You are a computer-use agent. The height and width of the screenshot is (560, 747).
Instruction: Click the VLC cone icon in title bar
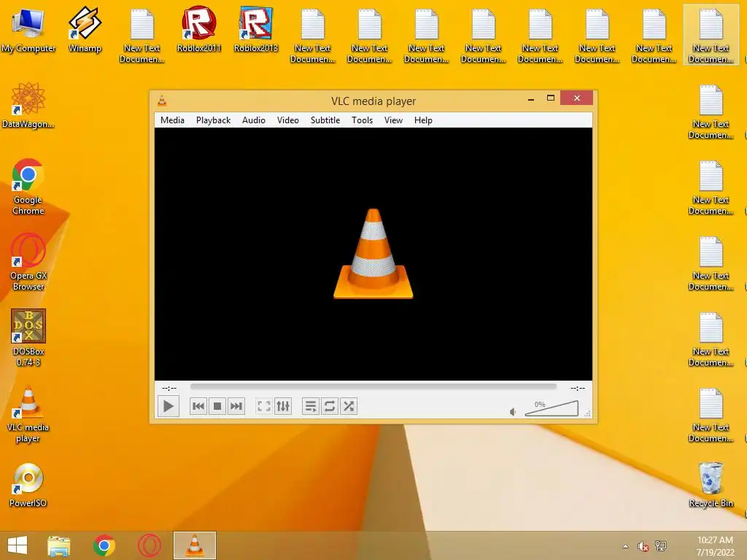[162, 101]
